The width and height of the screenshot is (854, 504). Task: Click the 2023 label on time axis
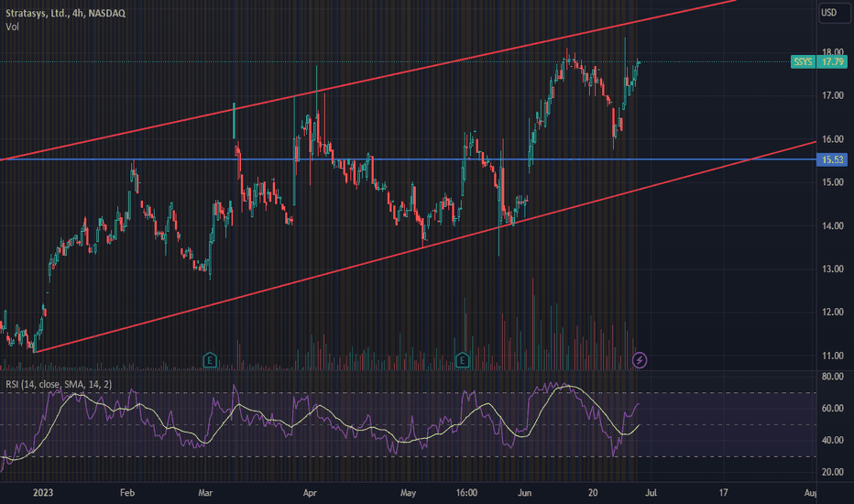coord(43,493)
